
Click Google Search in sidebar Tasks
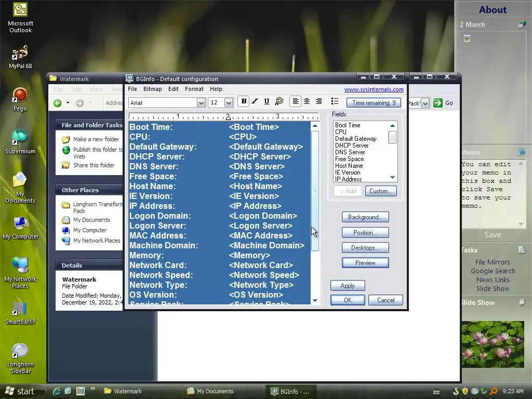point(493,271)
